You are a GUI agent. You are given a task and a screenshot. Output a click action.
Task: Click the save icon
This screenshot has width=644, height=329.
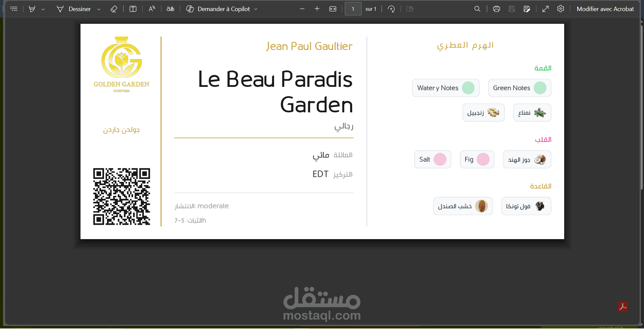(512, 9)
